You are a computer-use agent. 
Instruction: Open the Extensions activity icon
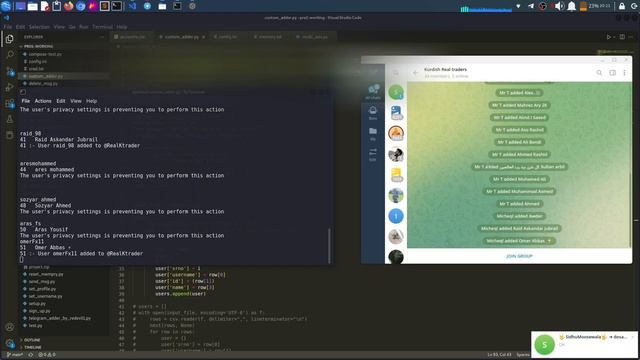[10, 104]
